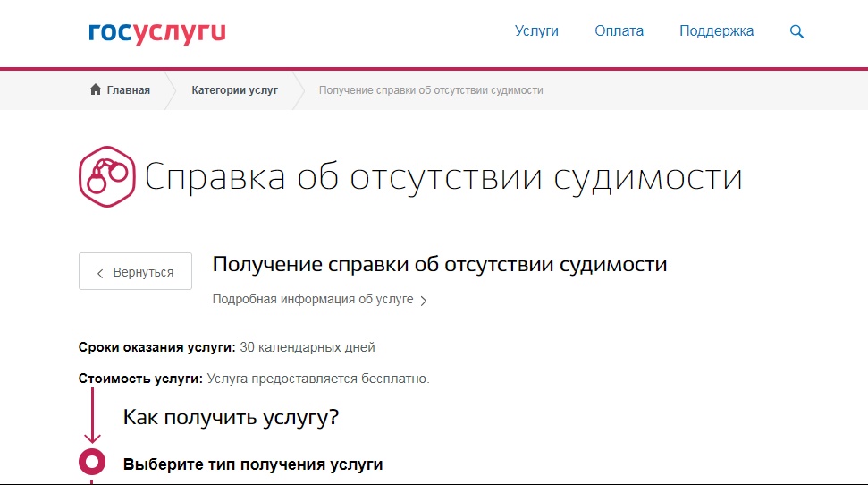The height and width of the screenshot is (485, 868).
Task: Click the current breadcrumb Получение справки
Action: [x=431, y=90]
